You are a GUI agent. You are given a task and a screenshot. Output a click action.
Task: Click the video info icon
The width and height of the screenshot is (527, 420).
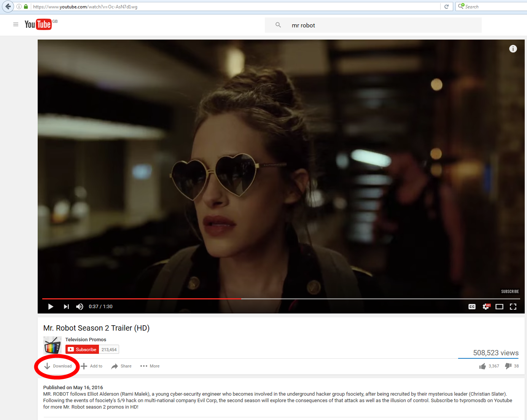point(513,49)
